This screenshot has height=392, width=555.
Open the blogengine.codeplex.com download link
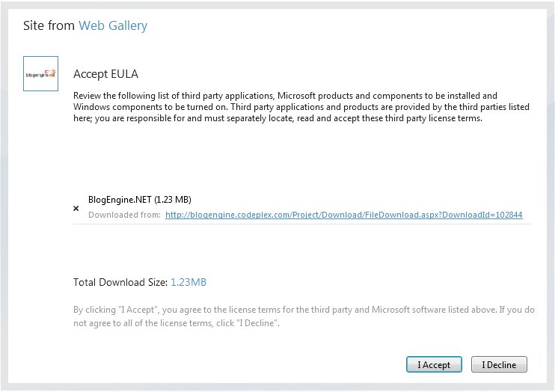pyautogui.click(x=343, y=215)
